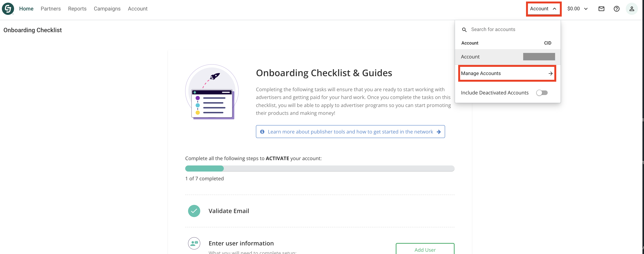Open the user profile icon
The height and width of the screenshot is (254, 644).
(631, 9)
